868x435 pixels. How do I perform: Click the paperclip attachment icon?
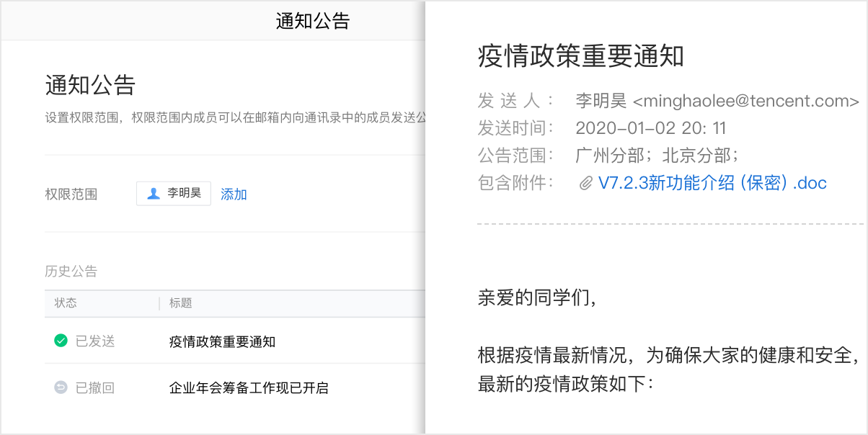coord(585,183)
